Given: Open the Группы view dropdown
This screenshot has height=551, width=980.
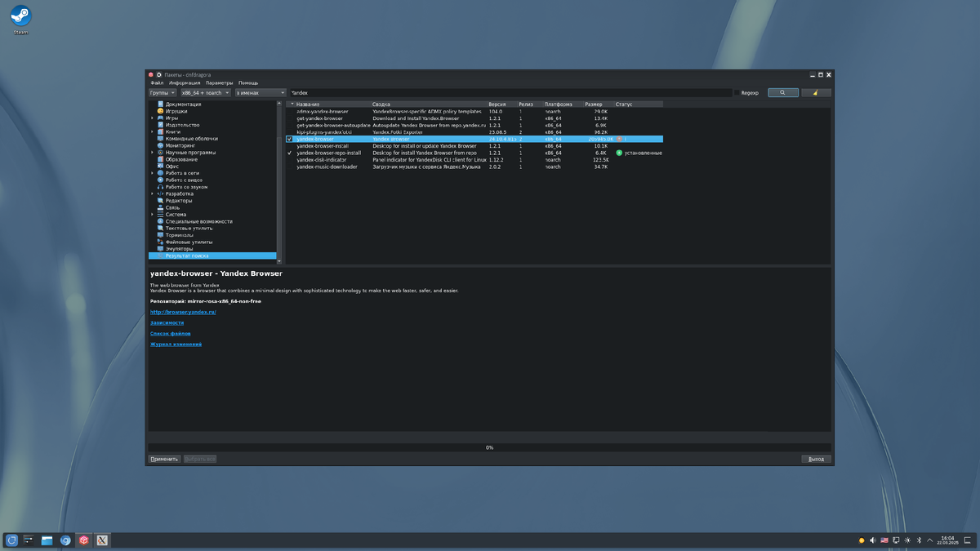Looking at the screenshot, I should point(162,93).
